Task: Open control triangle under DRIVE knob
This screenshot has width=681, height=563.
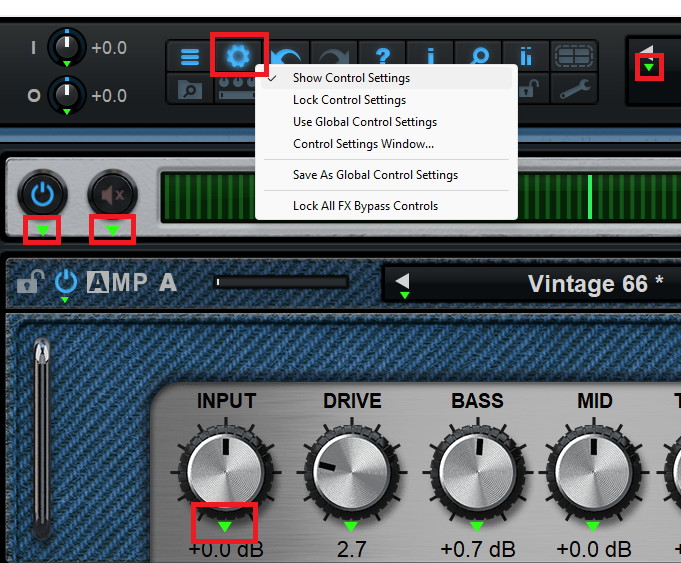Action: click(350, 527)
